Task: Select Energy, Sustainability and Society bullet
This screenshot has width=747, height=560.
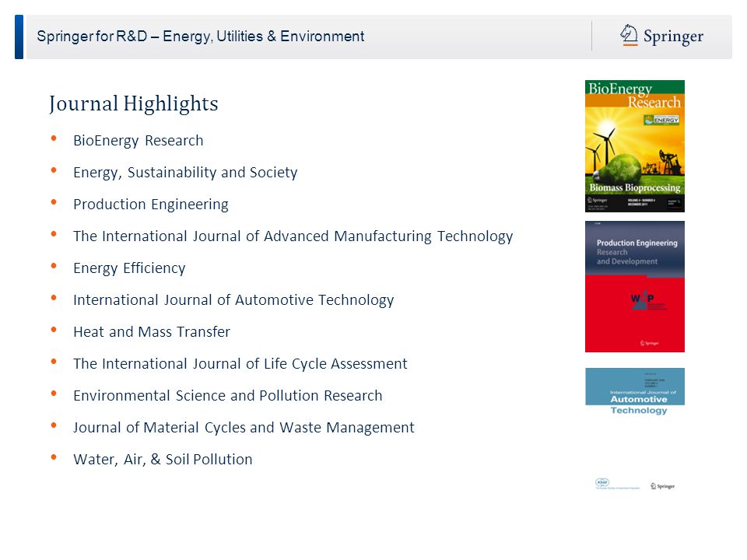Action: 185,173
